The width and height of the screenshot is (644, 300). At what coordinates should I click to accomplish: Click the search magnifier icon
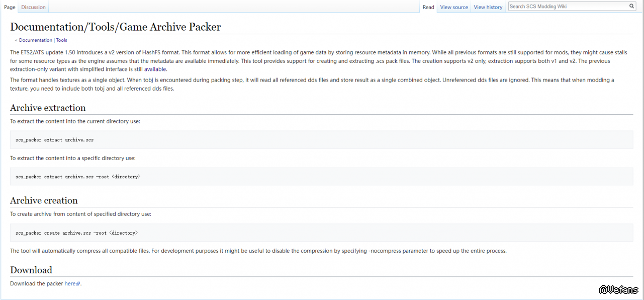(632, 7)
